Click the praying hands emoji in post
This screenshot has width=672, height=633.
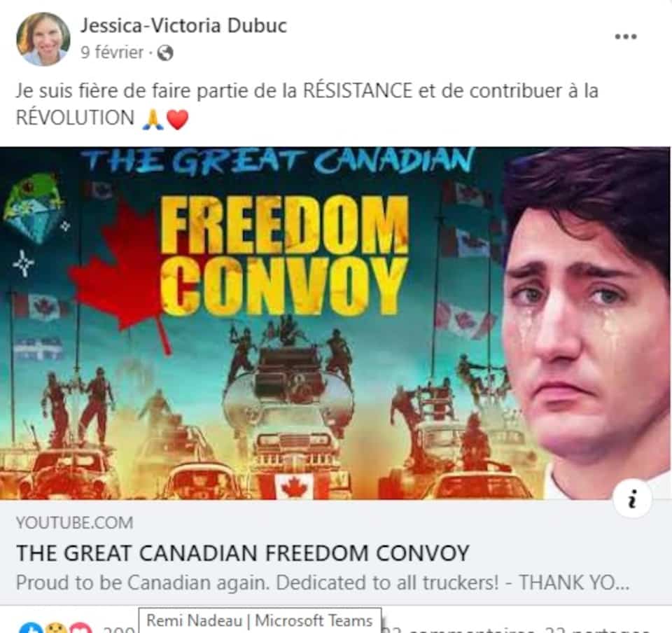coord(153,119)
